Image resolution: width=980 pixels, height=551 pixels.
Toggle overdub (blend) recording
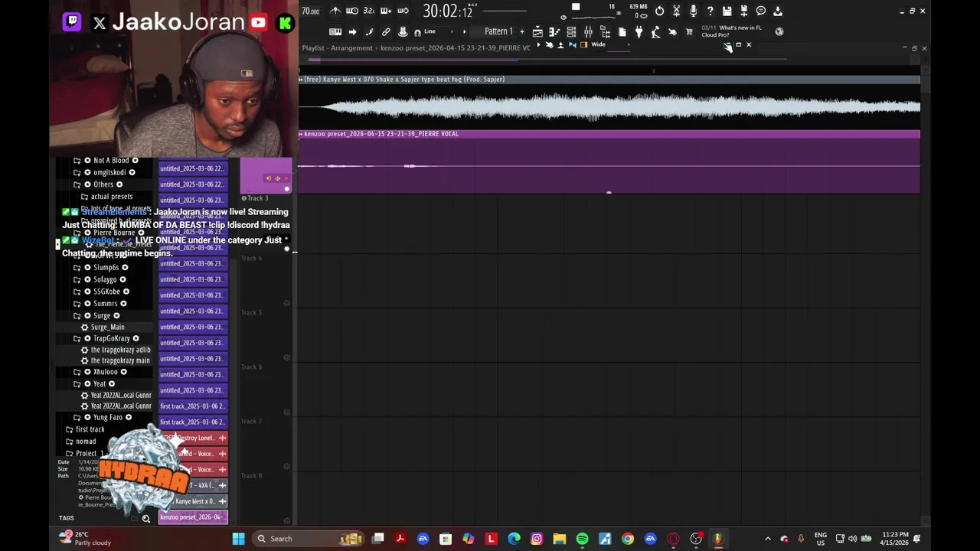386,11
